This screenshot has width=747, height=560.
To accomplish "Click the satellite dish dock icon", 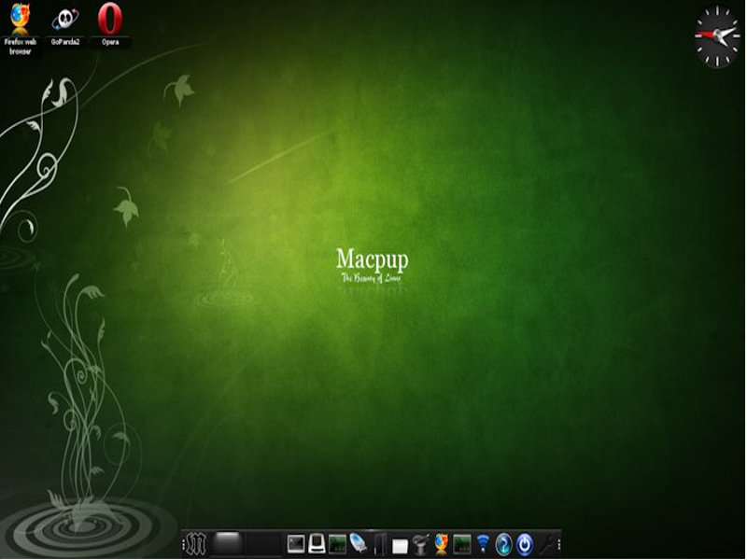I will (x=420, y=545).
